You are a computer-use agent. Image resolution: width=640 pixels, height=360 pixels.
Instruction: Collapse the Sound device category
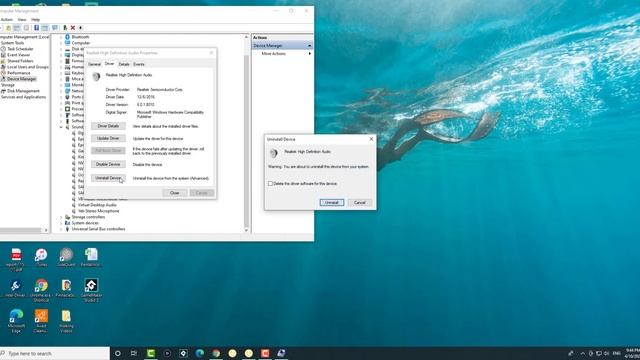tap(61, 127)
